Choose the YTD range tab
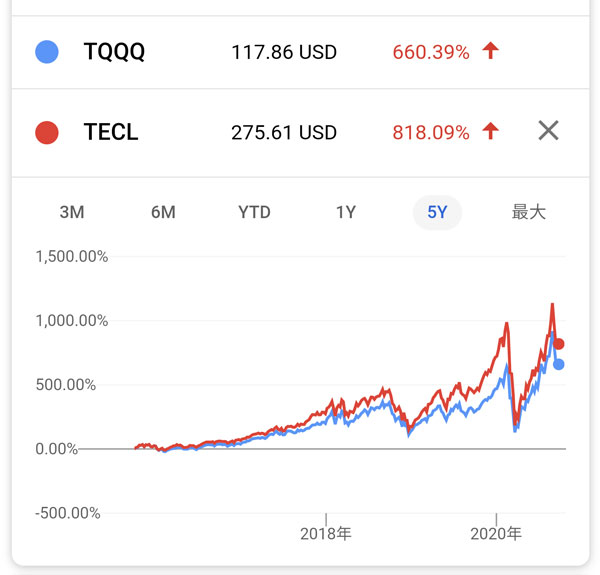Image resolution: width=600 pixels, height=575 pixels. [254, 212]
